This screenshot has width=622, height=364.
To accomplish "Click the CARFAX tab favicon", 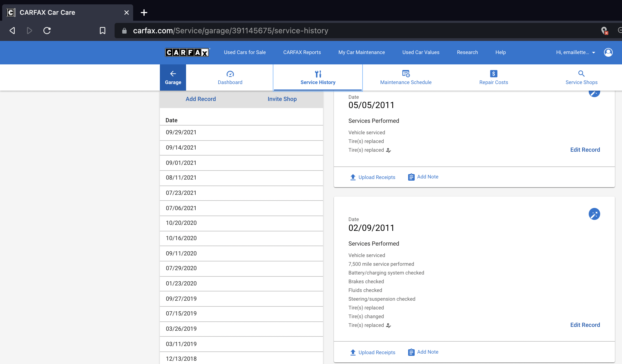I will [x=11, y=13].
